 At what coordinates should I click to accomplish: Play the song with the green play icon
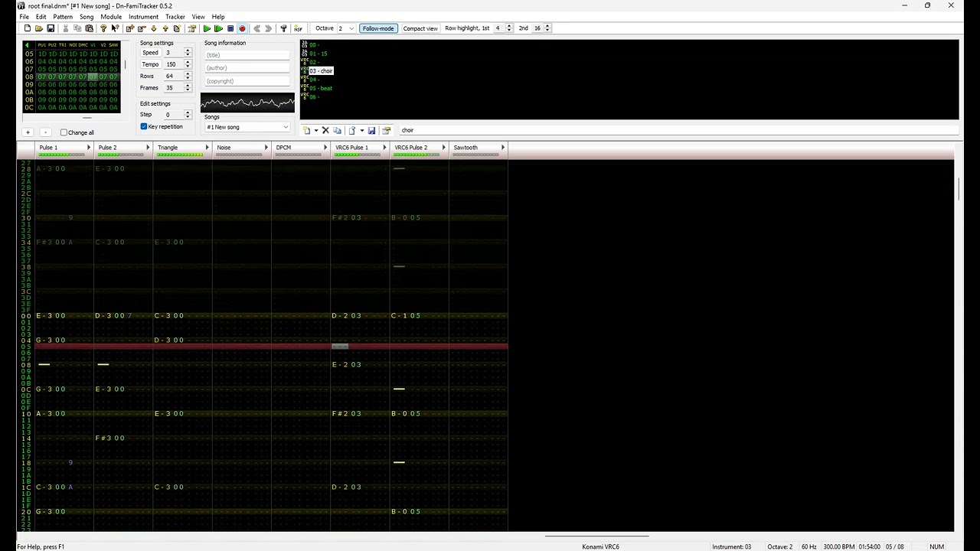coord(207,28)
